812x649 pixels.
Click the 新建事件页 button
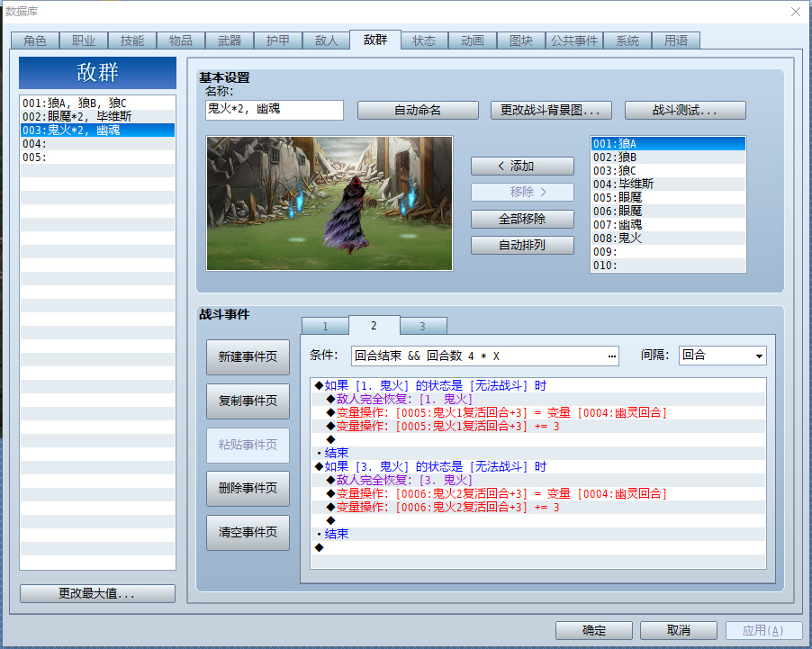248,356
